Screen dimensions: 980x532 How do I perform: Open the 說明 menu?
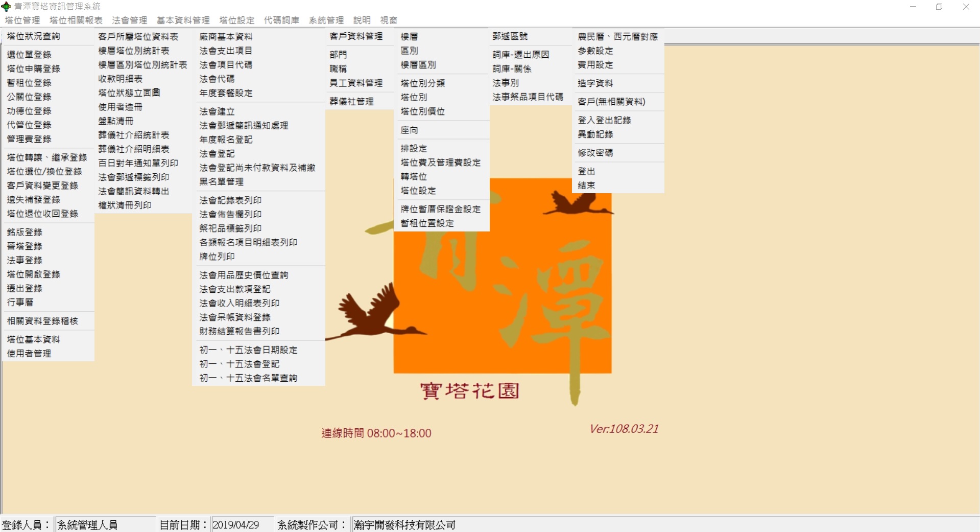click(x=362, y=20)
